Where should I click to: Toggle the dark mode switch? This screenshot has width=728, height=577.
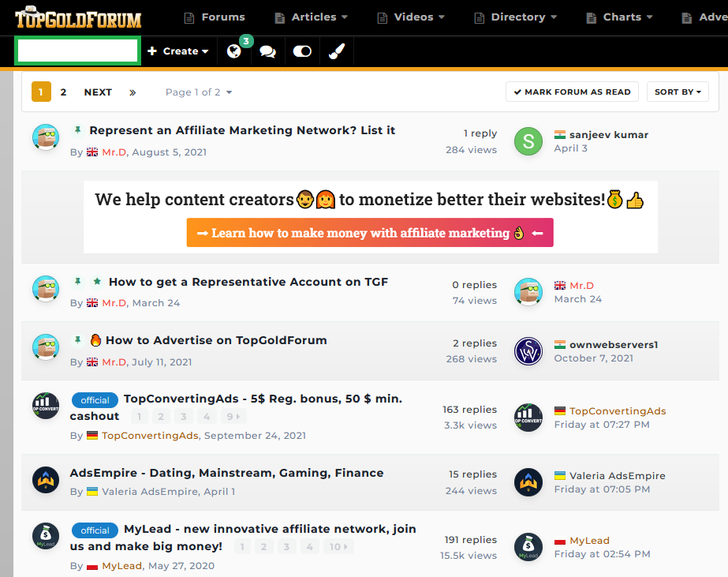pos(302,51)
